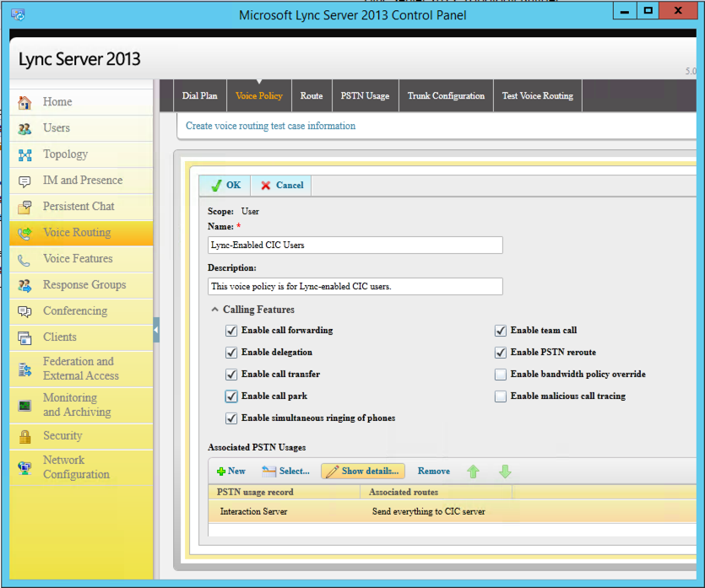The width and height of the screenshot is (705, 588).
Task: Click into the Description text field
Action: [x=355, y=287]
